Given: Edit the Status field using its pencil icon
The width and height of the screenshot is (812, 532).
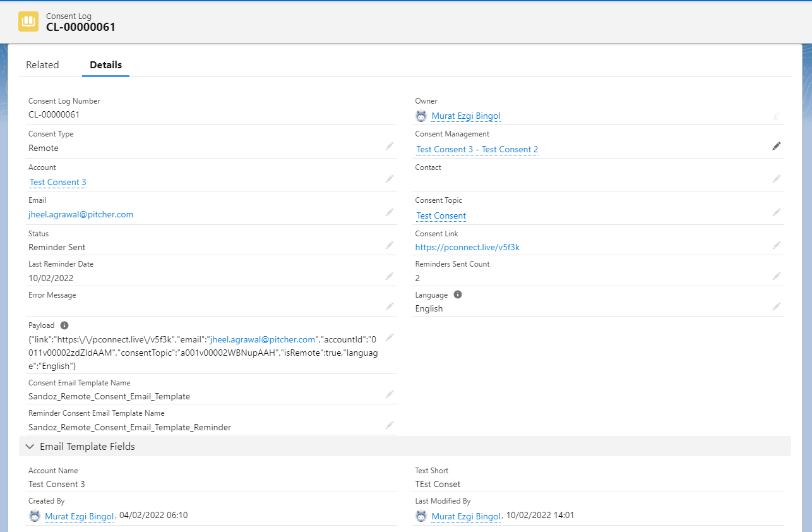Looking at the screenshot, I should tap(390, 245).
